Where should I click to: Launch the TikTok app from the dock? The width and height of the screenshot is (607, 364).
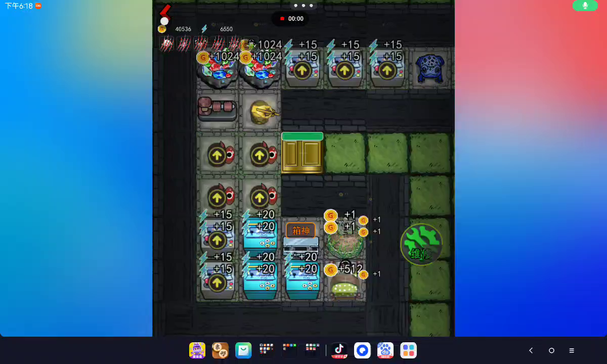pos(339,350)
